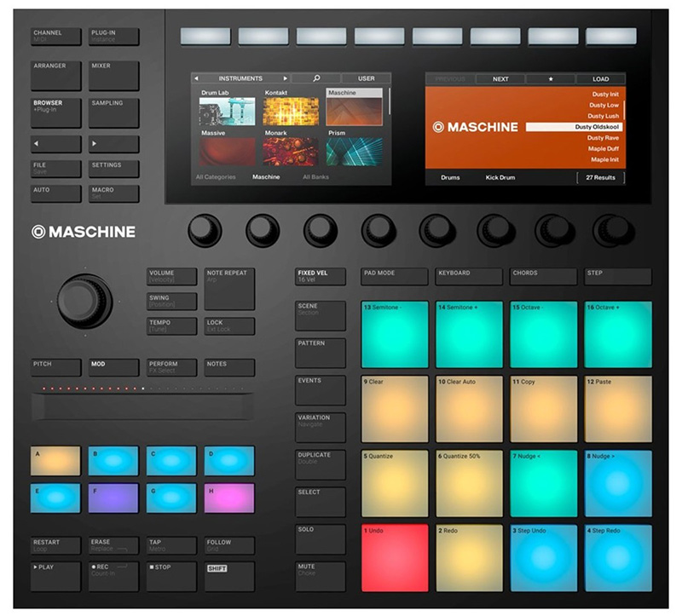Screen dimensions: 682x616
Task: Click the TAP Metro button
Action: 171,545
